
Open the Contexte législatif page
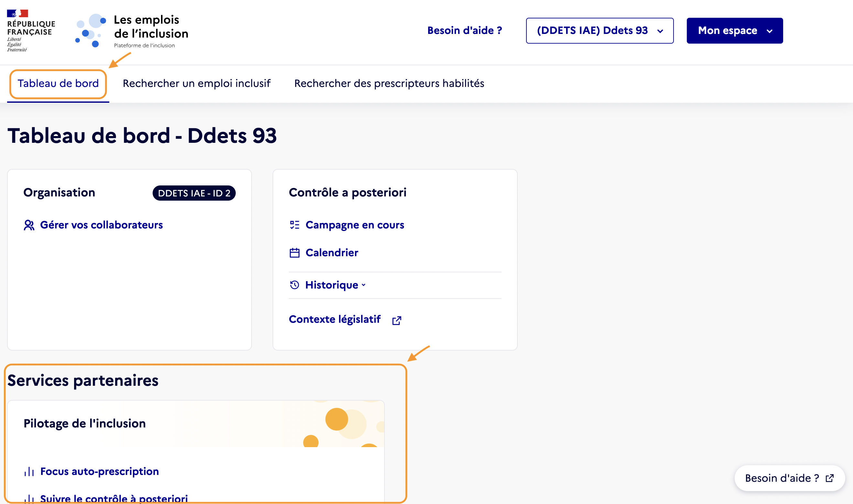[335, 319]
